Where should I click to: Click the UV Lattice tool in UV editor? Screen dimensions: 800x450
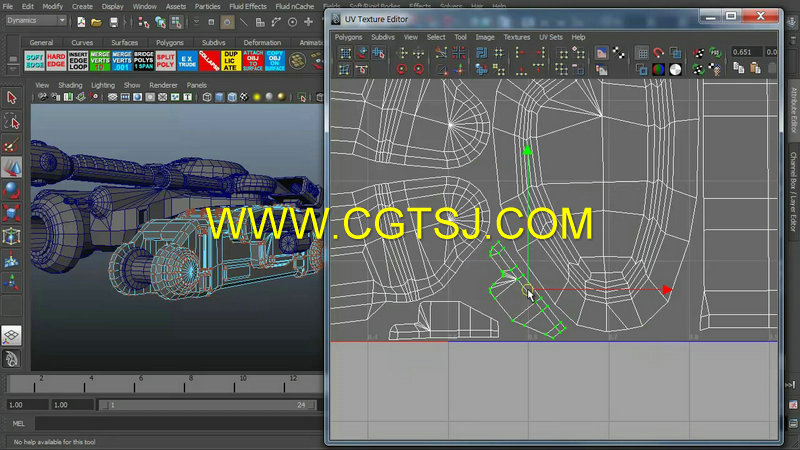click(345, 53)
